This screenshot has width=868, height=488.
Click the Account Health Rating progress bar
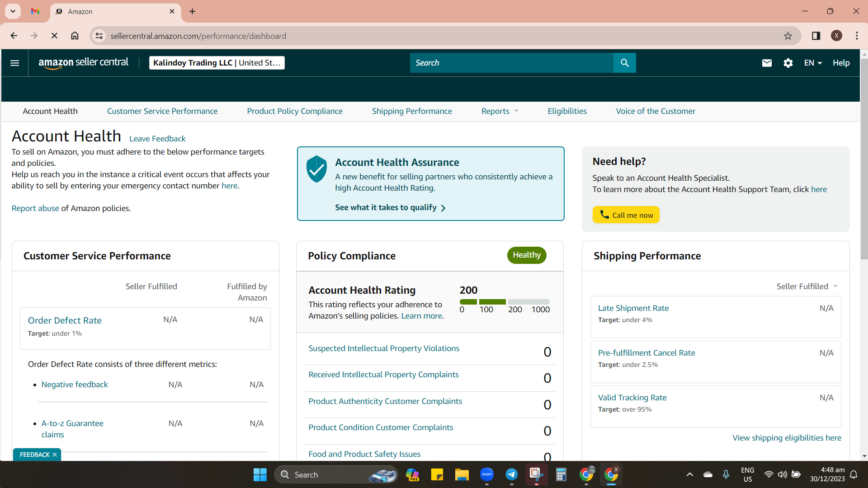point(505,301)
